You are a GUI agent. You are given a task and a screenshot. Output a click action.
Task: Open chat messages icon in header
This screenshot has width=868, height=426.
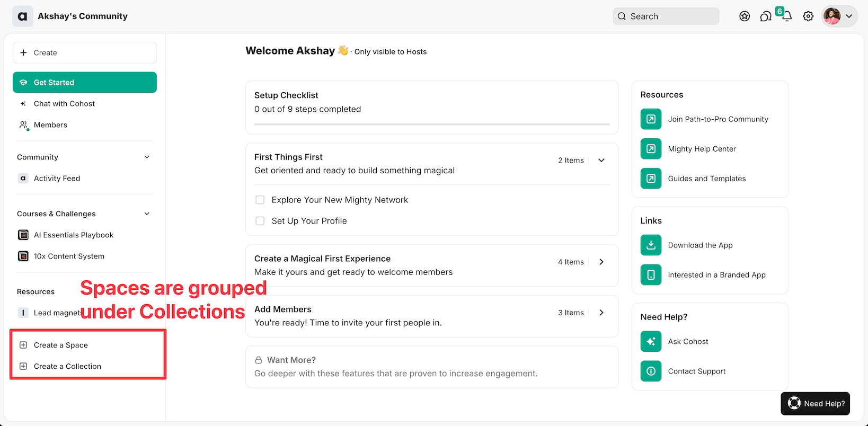[765, 16]
